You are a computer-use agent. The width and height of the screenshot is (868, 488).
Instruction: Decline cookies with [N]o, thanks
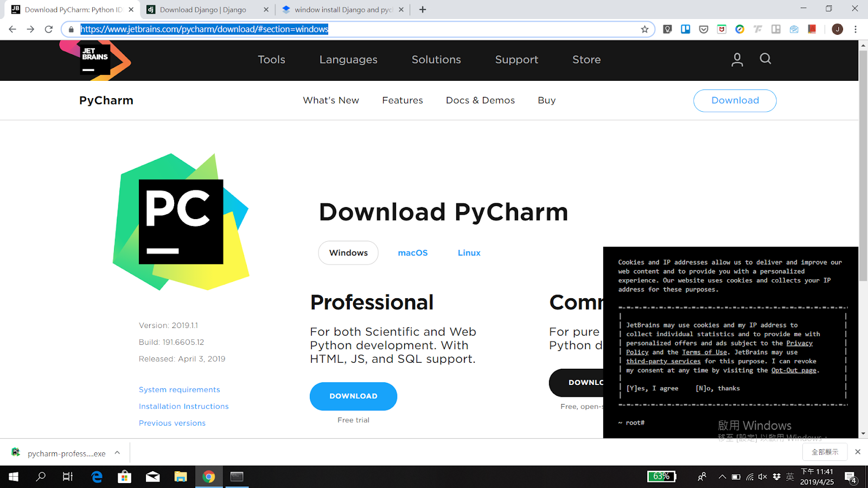[718, 388]
